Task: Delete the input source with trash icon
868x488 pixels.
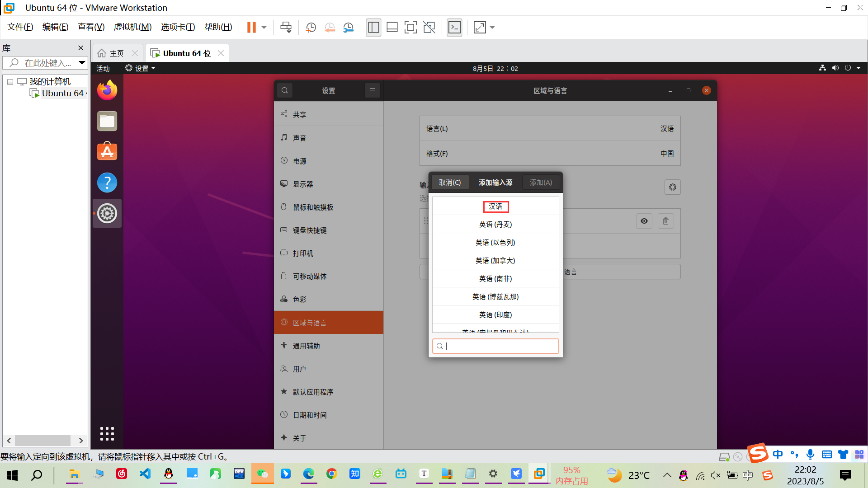Action: coord(666,221)
